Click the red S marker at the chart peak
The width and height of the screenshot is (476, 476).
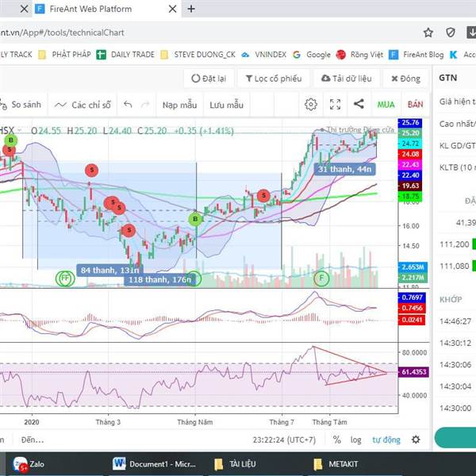(92, 170)
